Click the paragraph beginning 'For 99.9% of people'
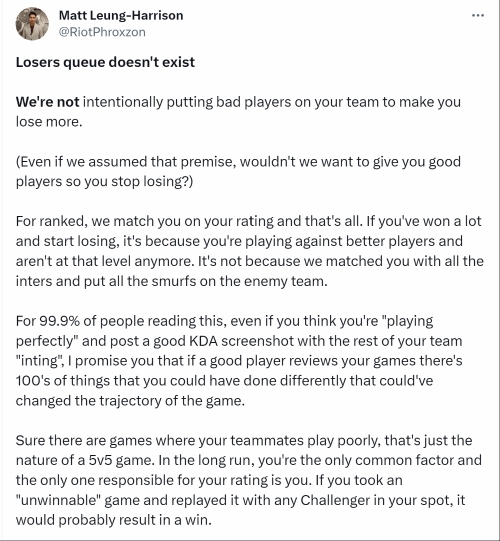 239,361
